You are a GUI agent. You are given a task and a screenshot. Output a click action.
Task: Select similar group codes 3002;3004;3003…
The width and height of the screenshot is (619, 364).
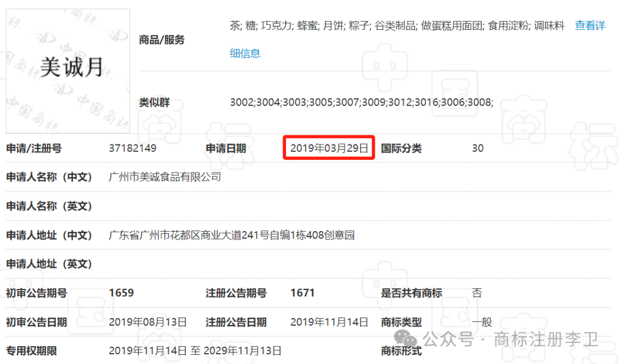362,103
